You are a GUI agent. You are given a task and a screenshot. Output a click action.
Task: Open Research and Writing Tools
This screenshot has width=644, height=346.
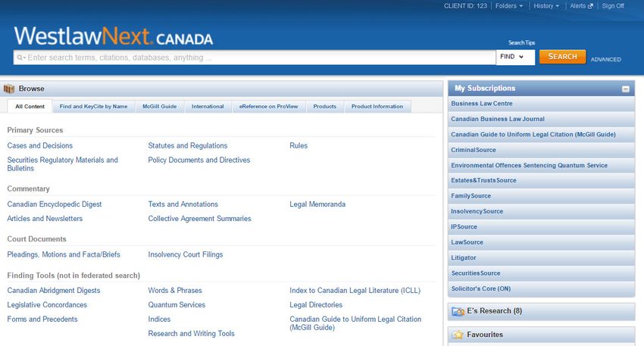pyautogui.click(x=192, y=334)
